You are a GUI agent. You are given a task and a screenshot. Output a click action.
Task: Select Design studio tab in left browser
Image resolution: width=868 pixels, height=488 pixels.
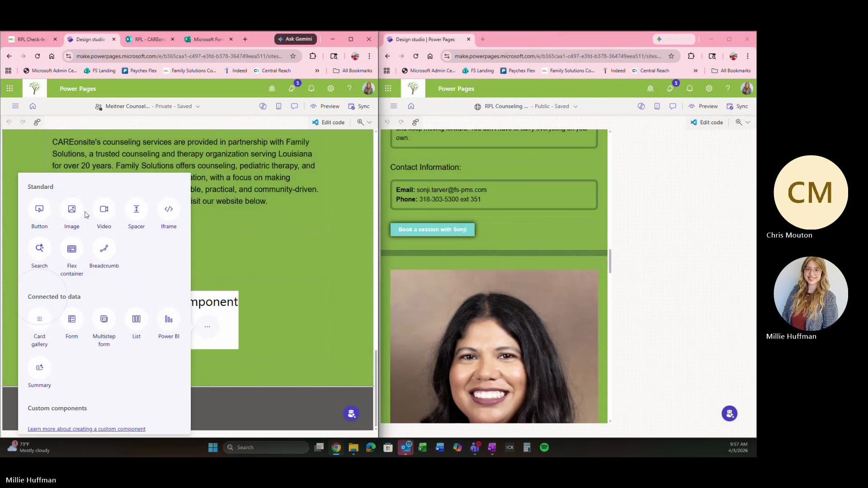pos(90,39)
